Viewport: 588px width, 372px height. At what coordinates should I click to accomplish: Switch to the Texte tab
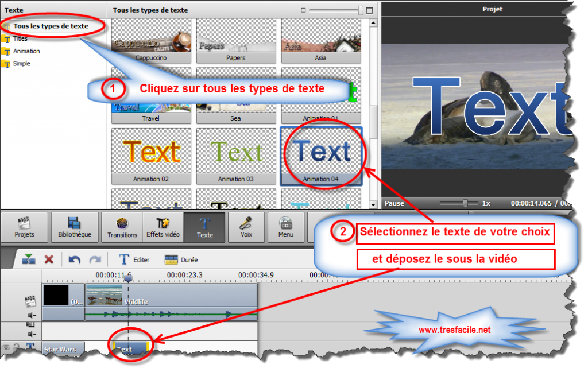click(x=204, y=226)
